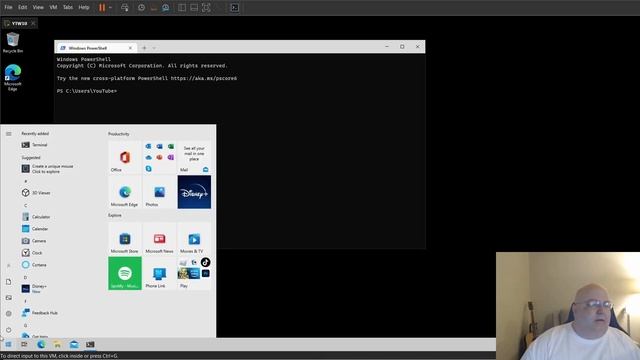This screenshot has width=640, height=360.
Task: Open the Play folder tile
Action: click(x=194, y=273)
